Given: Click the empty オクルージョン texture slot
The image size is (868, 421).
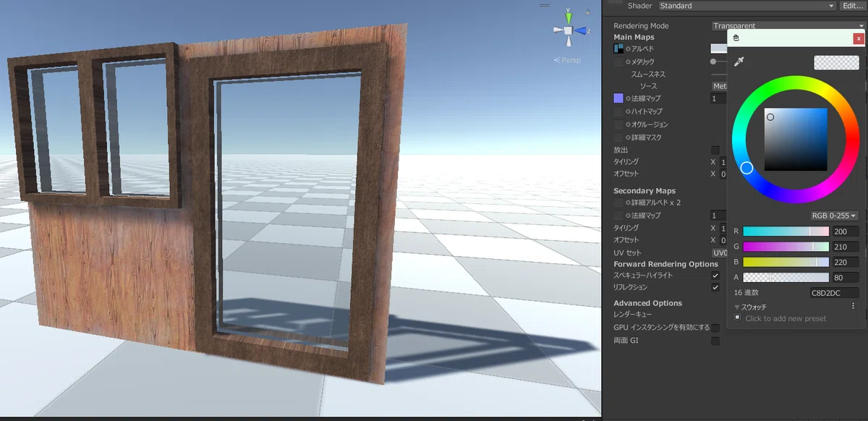Looking at the screenshot, I should click(618, 124).
